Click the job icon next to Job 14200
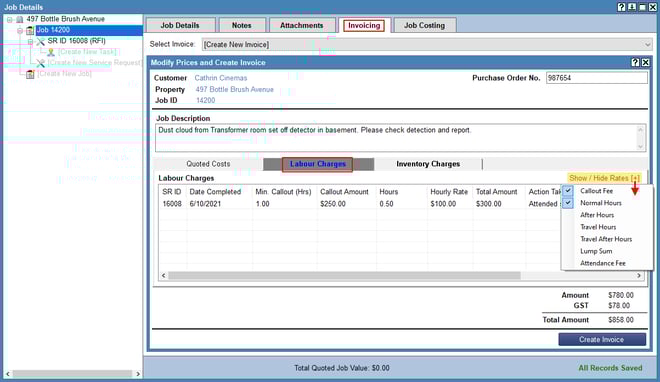The width and height of the screenshot is (660, 382). [x=30, y=30]
